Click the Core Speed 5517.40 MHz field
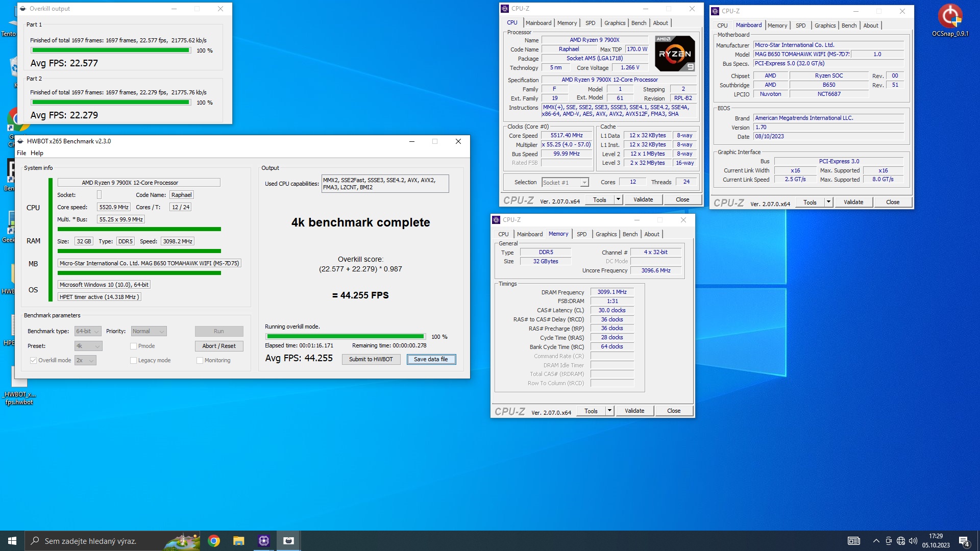 (x=567, y=136)
